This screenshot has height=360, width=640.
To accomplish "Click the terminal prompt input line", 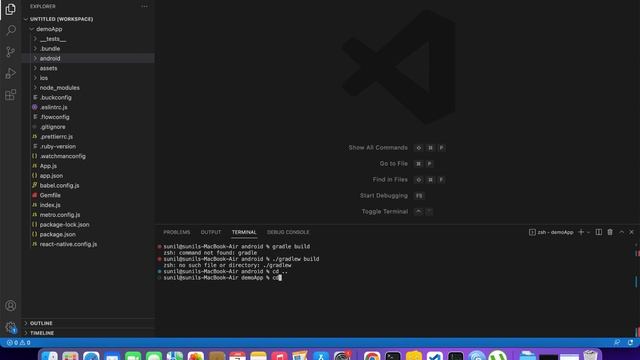I will [222, 278].
